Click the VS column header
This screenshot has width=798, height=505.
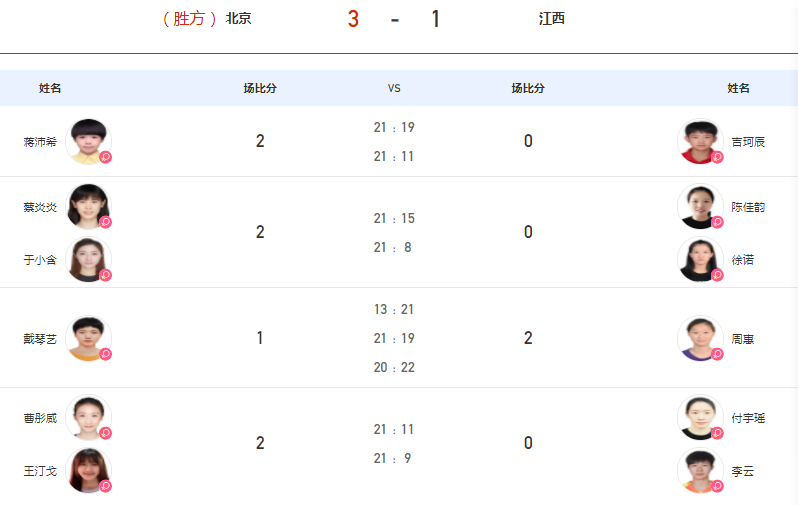click(394, 88)
